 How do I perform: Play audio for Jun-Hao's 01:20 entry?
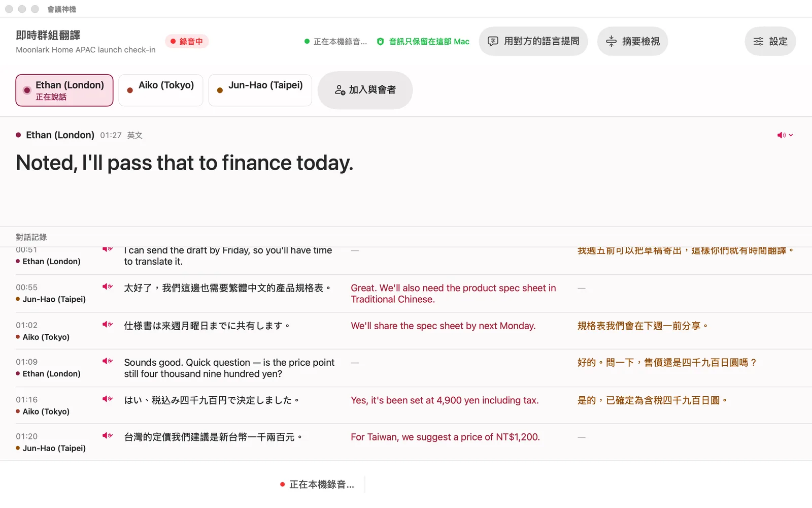[107, 436]
